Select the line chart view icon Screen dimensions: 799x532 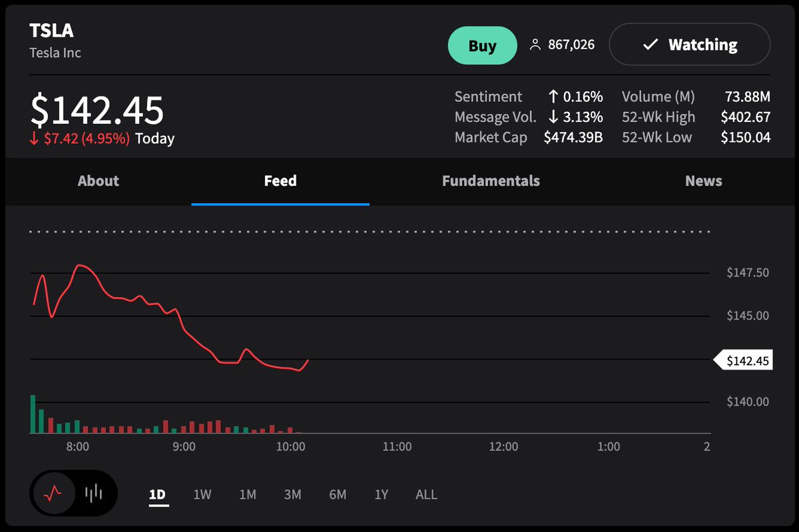tap(53, 493)
